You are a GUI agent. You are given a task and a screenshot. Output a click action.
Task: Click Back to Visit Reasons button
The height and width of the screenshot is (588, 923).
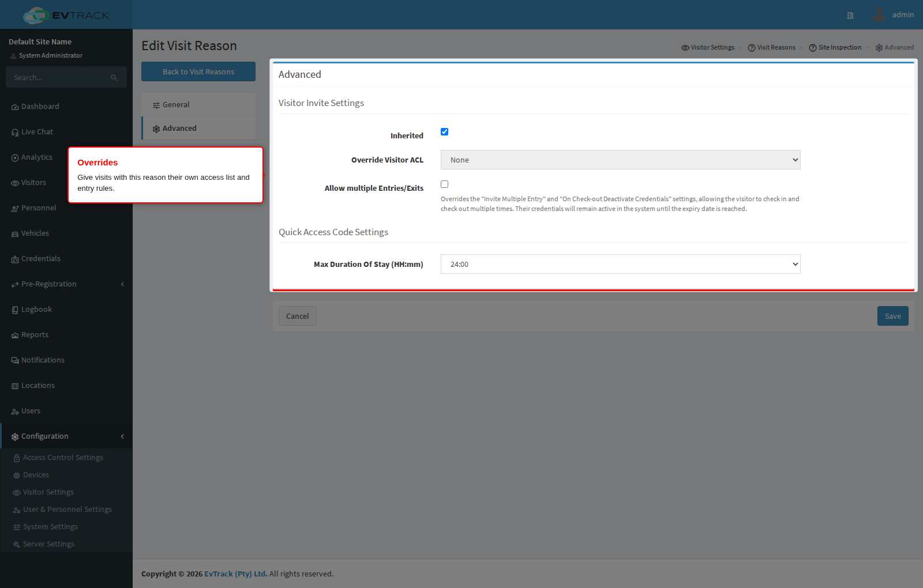198,71
